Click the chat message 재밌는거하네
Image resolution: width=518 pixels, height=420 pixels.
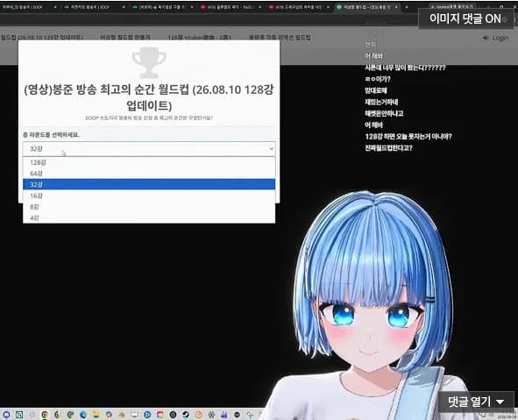point(381,102)
